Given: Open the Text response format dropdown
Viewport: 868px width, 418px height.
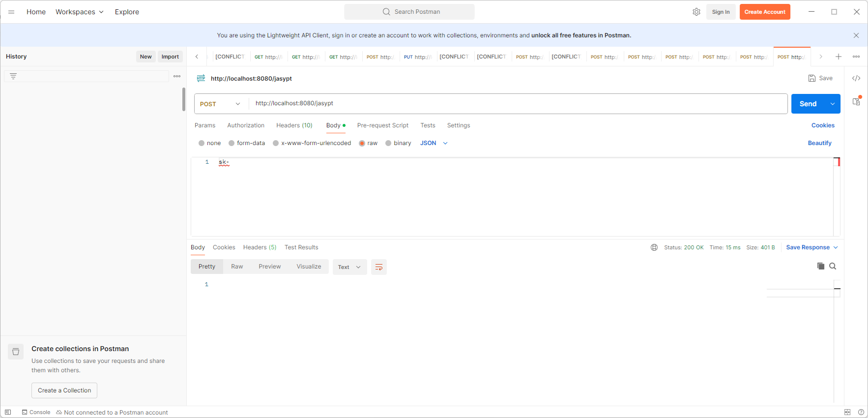Looking at the screenshot, I should (349, 267).
